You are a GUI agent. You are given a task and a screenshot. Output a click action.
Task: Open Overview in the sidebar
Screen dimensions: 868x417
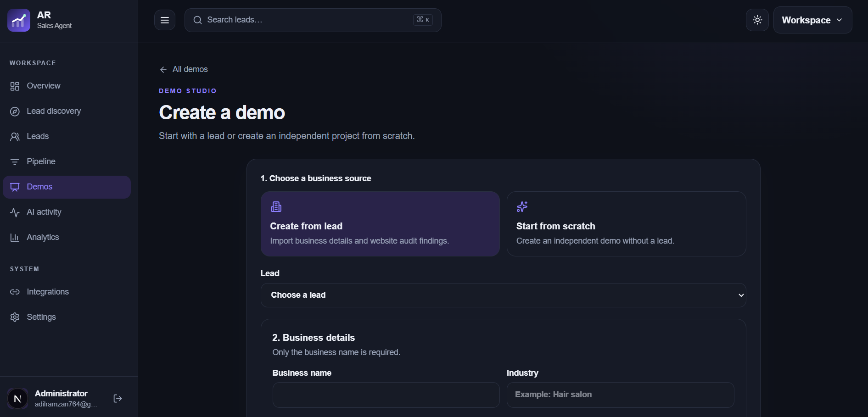67,86
